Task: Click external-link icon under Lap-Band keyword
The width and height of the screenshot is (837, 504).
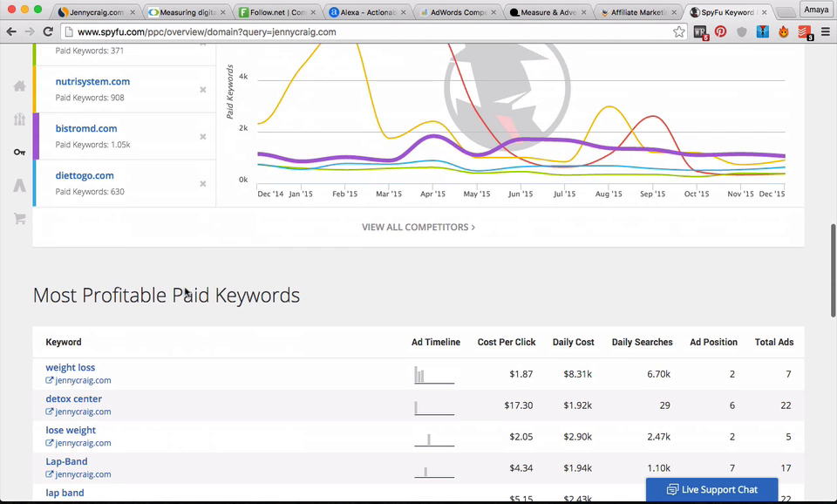Action: tap(49, 474)
